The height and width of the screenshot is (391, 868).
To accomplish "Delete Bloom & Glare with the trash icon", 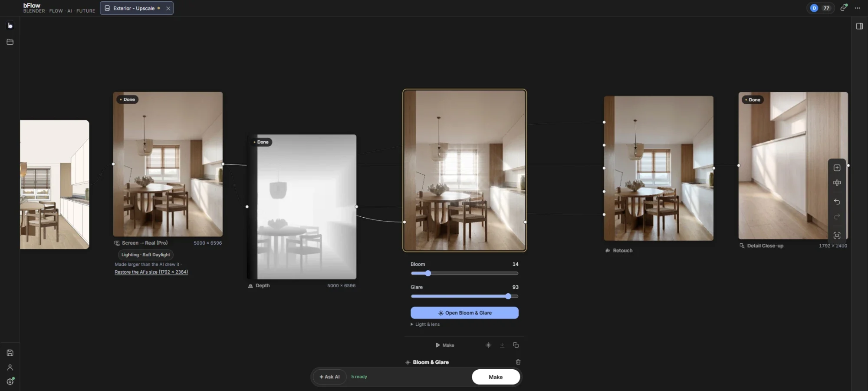I will click(518, 362).
